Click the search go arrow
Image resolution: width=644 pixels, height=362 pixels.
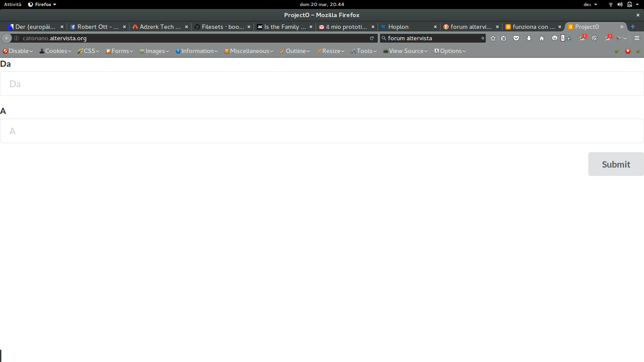click(482, 38)
